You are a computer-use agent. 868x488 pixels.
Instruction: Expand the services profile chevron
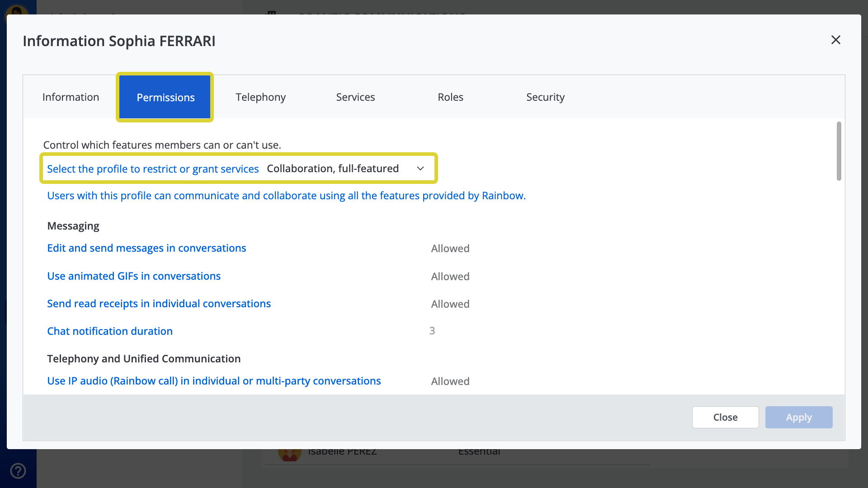(420, 168)
